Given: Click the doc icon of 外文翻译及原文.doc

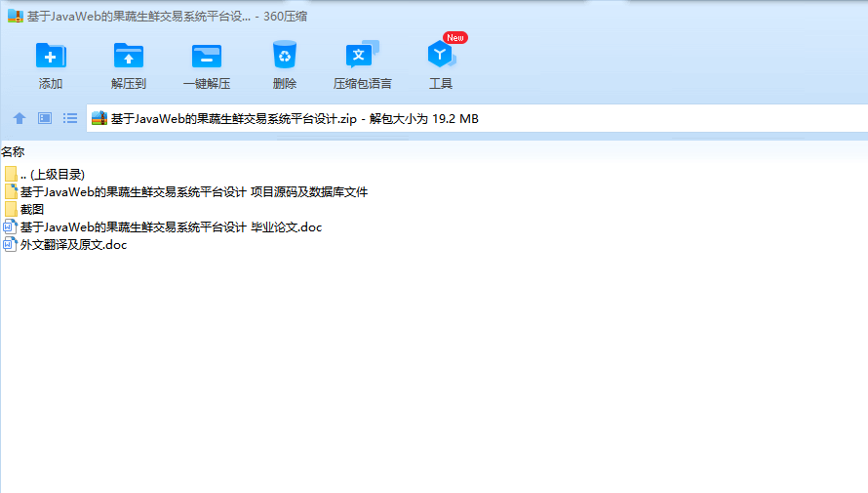Looking at the screenshot, I should point(11,244).
